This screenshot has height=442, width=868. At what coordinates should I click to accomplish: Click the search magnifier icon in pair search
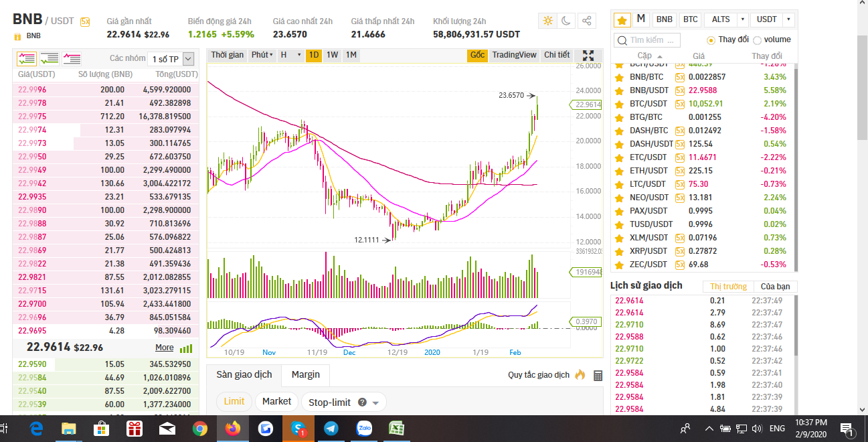click(x=622, y=40)
